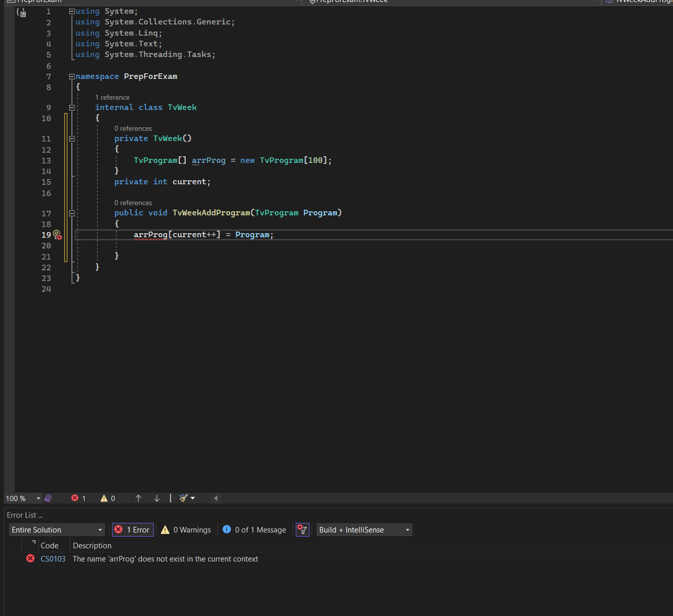Collapse the TvWeekAddProgram method block
The image size is (673, 616).
click(72, 213)
